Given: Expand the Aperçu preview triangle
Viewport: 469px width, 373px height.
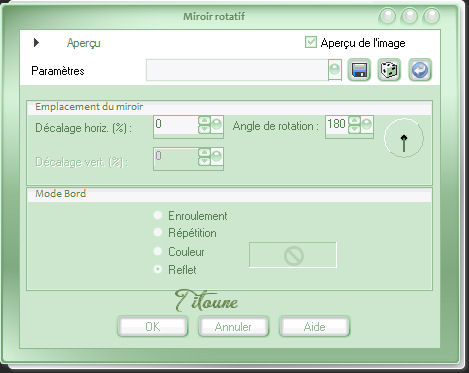Looking at the screenshot, I should (x=36, y=43).
